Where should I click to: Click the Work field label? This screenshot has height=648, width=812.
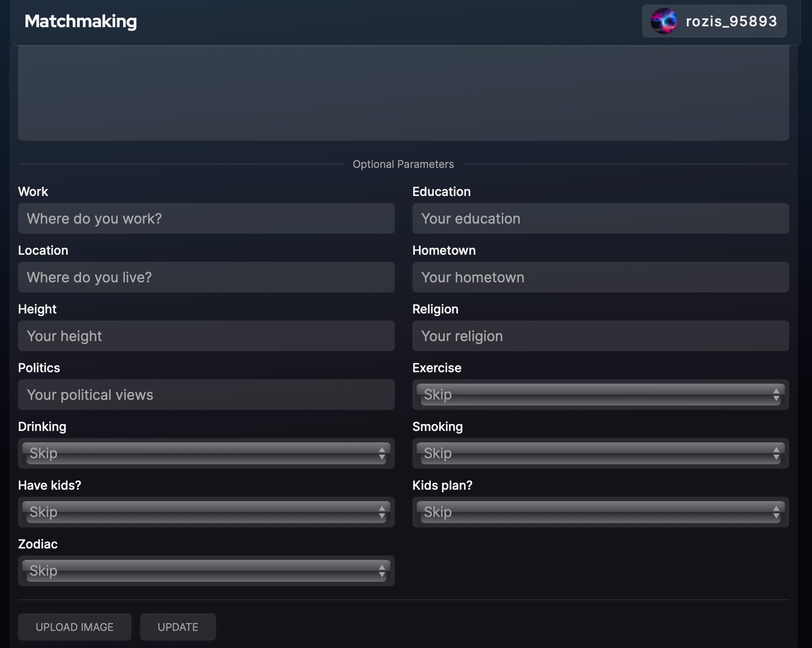pos(33,192)
